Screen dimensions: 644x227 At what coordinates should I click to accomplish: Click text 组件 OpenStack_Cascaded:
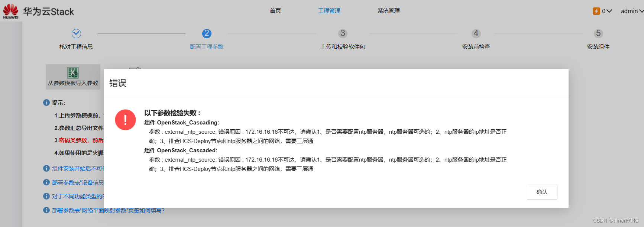[181, 150]
